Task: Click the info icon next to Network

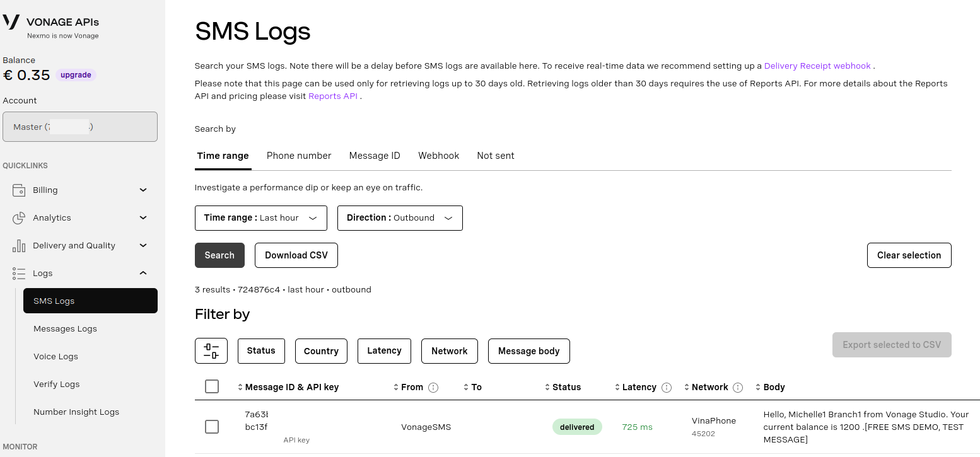Action: pos(738,387)
